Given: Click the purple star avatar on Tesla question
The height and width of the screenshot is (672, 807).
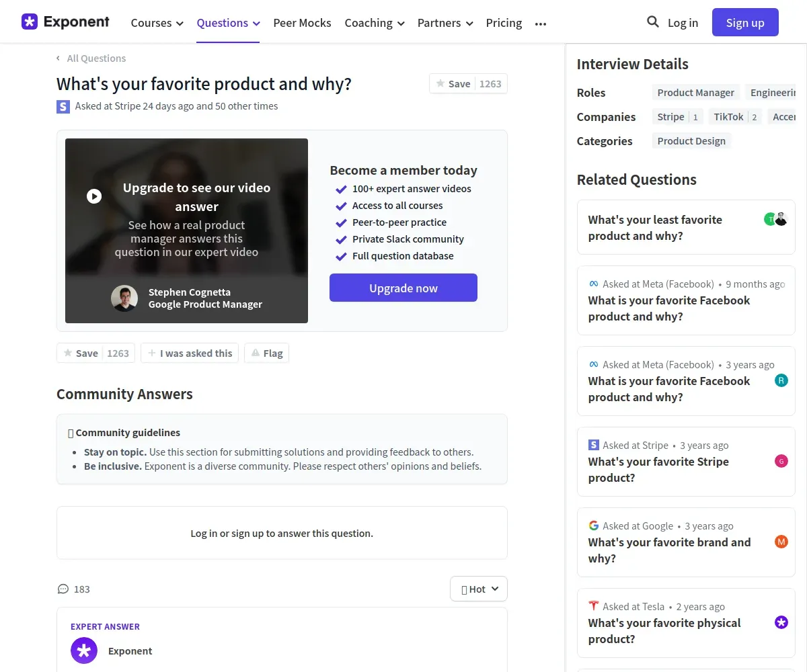Looking at the screenshot, I should point(781,622).
